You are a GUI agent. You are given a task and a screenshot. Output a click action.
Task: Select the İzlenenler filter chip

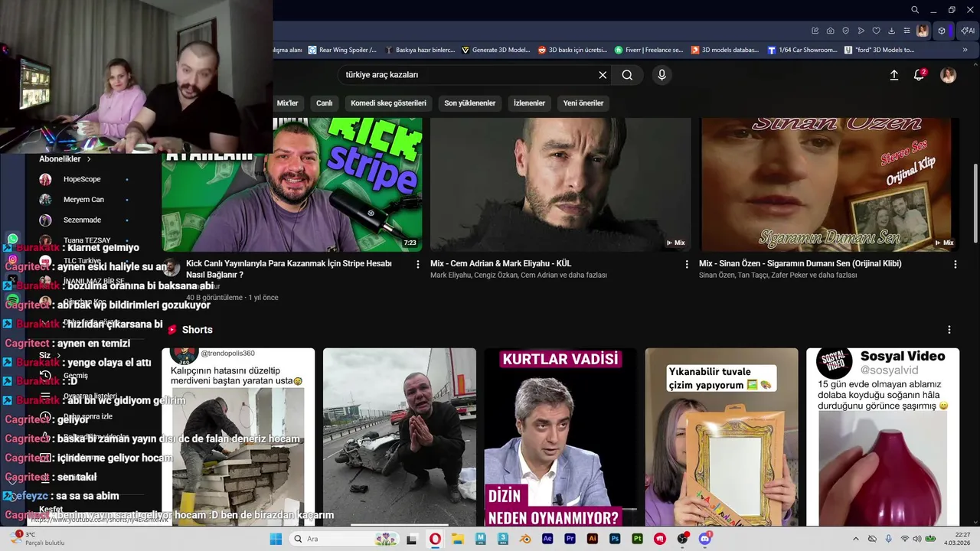tap(529, 103)
